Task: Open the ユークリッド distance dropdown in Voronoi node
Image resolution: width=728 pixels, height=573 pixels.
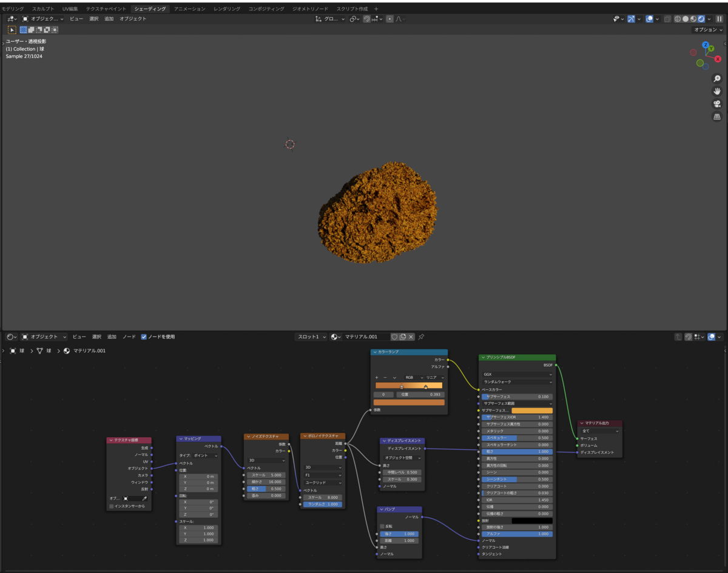Action: pyautogui.click(x=323, y=483)
